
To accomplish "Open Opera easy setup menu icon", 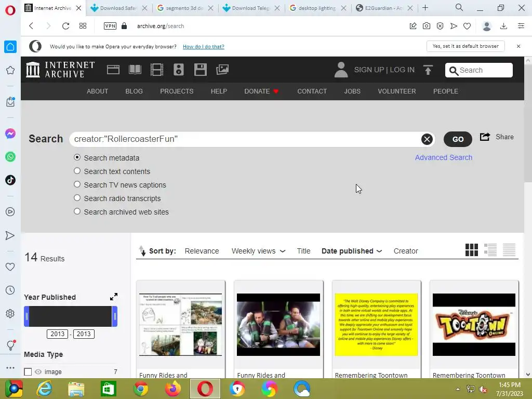I will pos(521,26).
